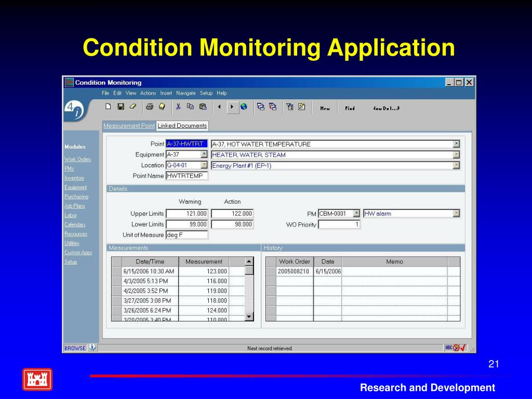Viewport: 532px width, 399px height.
Task: Switch to the Measurement Point tab
Action: point(129,126)
